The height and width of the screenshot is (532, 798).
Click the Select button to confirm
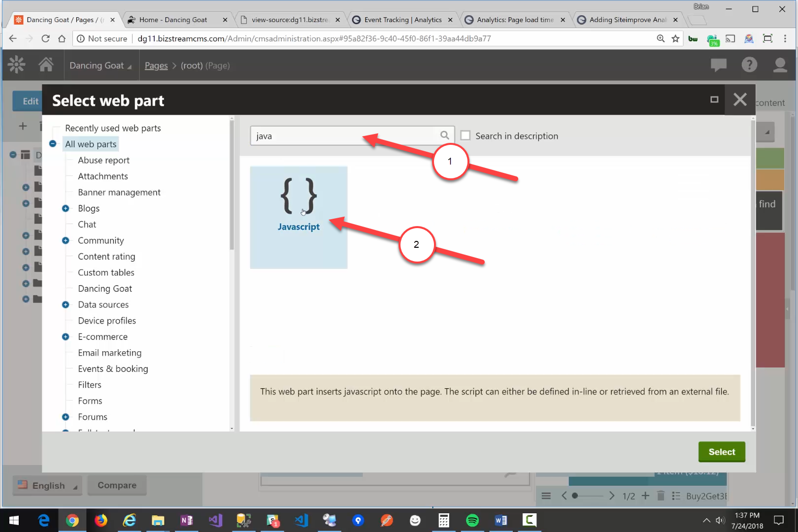pyautogui.click(x=721, y=452)
